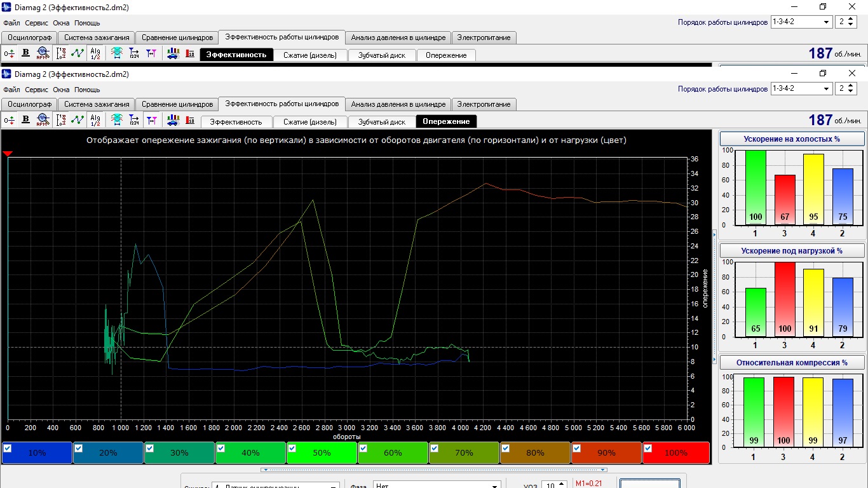This screenshot has width=868, height=488.
Task: Click the cyan car icon in front window toolbar
Action: point(117,121)
